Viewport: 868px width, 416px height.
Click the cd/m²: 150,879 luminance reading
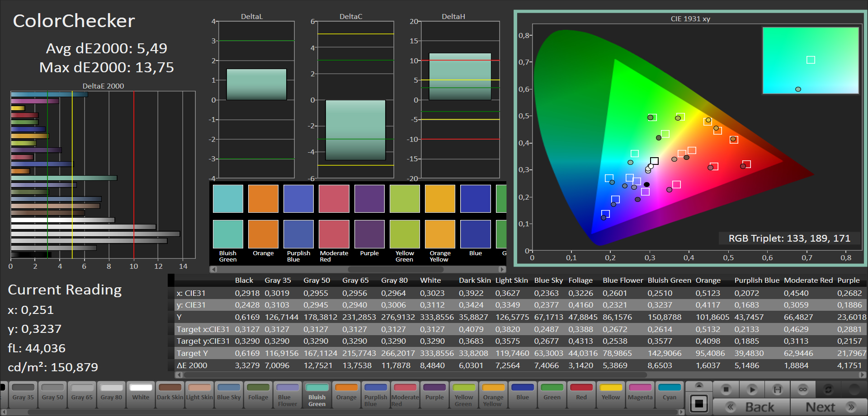point(53,367)
